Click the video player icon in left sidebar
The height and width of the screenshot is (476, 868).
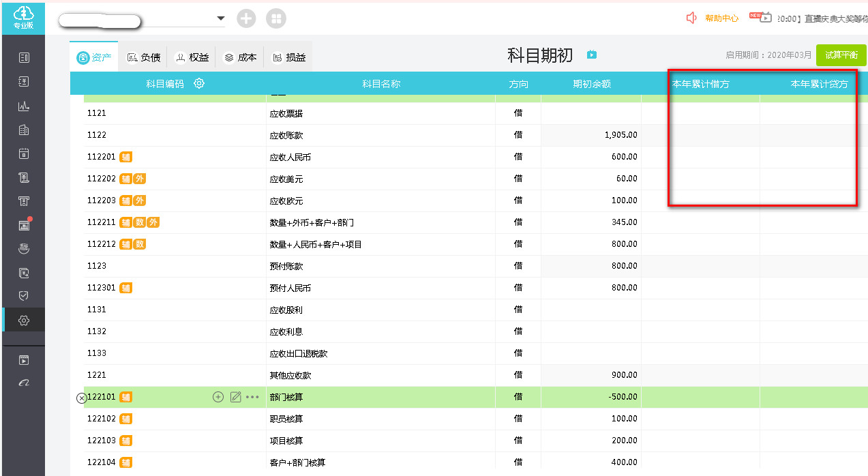click(x=24, y=359)
